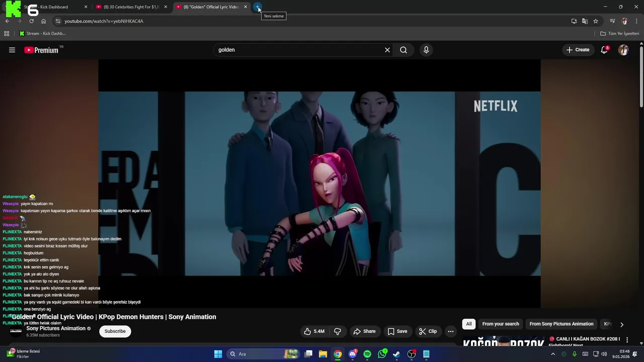Open a new browser tab
Image resolution: width=644 pixels, height=362 pixels.
click(258, 7)
